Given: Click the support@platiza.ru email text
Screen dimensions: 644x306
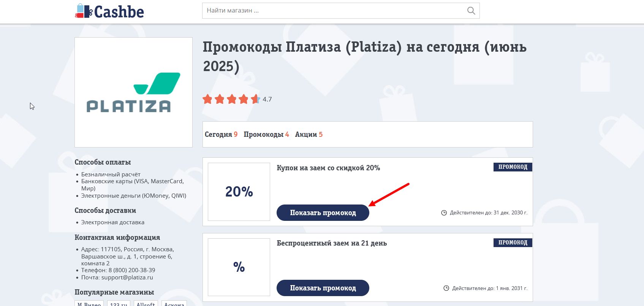Looking at the screenshot, I should pyautogui.click(x=127, y=277).
